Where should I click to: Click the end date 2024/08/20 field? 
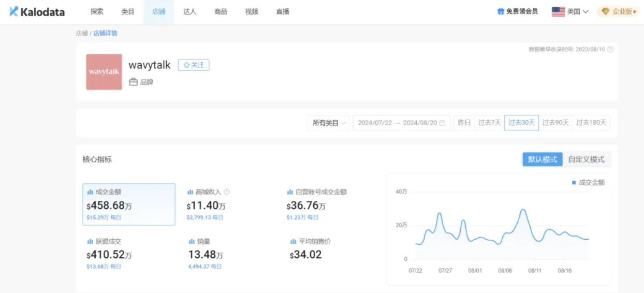tap(420, 123)
